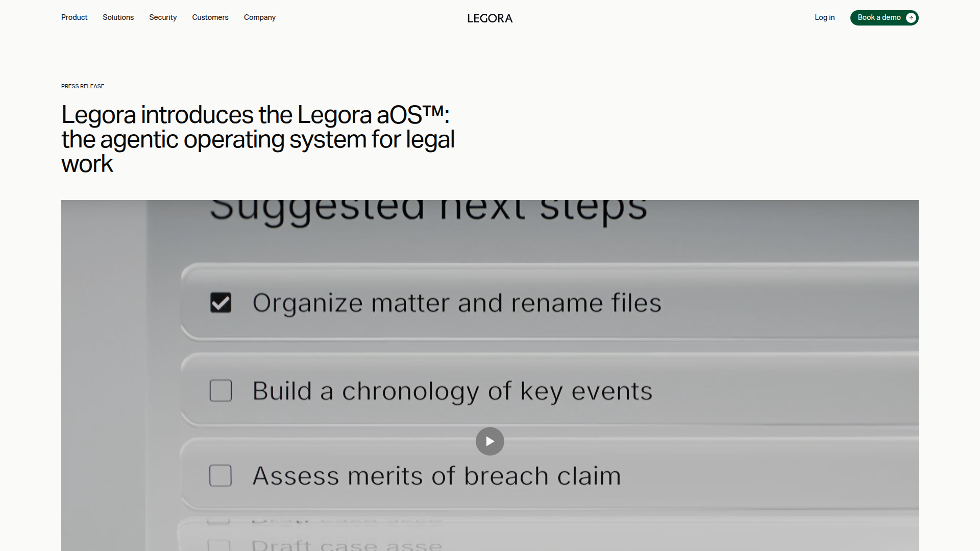
Task: Click 'Assess merits of breach claim' text
Action: (436, 476)
